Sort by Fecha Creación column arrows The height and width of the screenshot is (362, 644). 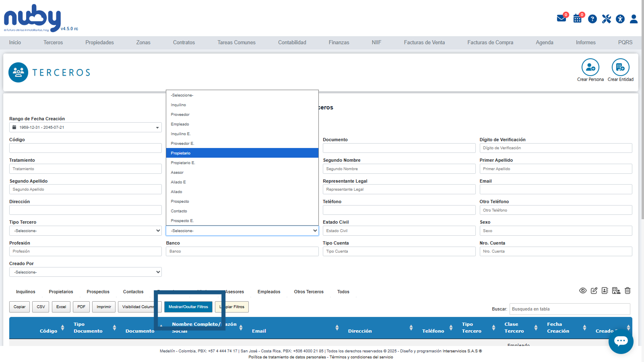584,327
